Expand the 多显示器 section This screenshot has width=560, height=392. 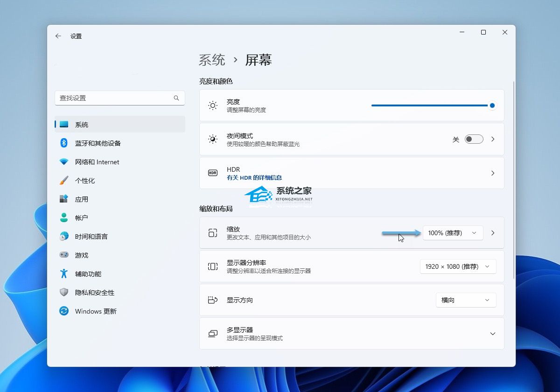pyautogui.click(x=493, y=334)
